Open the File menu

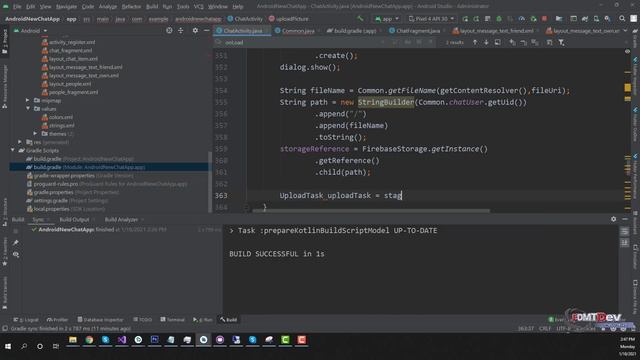pos(17,7)
